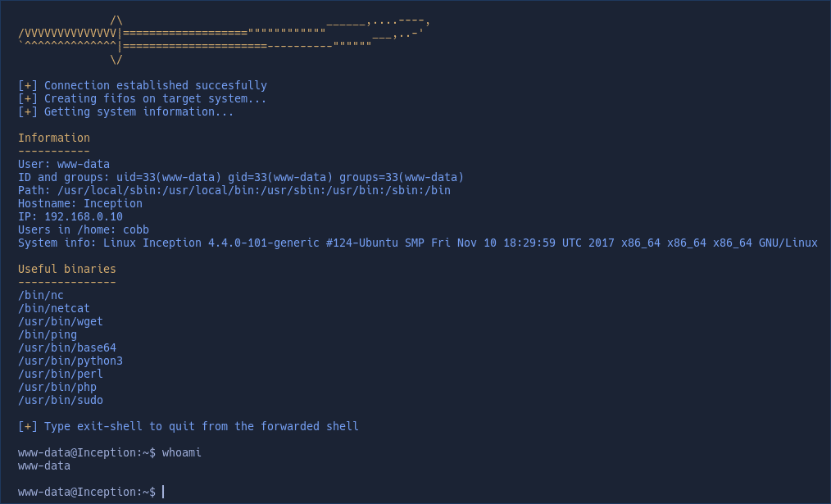Click the IP address 192.168.0.10
Viewport: 831px width, 504px height.
[84, 216]
